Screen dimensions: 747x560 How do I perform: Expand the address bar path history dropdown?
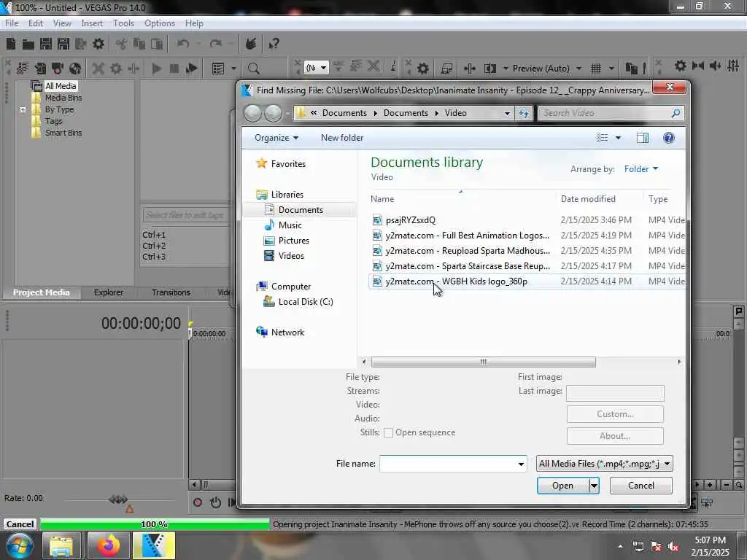point(507,113)
